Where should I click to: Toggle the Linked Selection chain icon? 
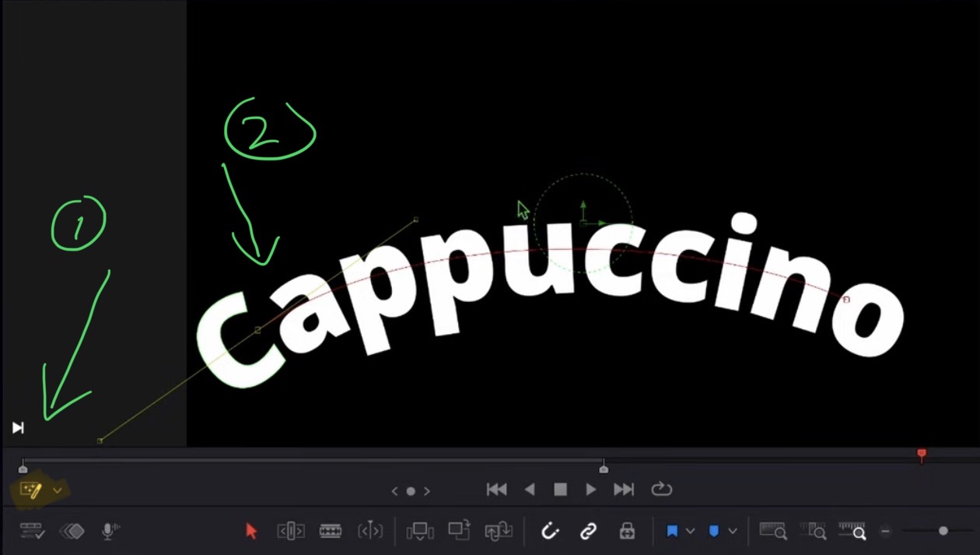pyautogui.click(x=588, y=531)
